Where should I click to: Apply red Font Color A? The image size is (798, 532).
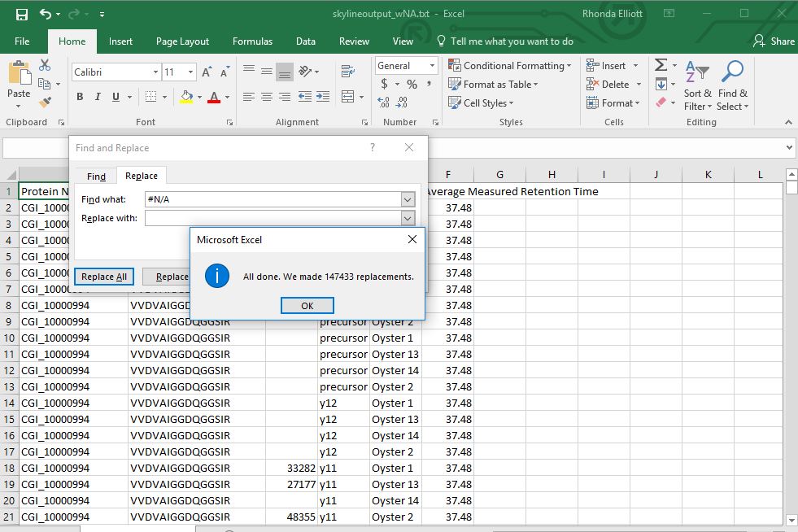tap(214, 97)
